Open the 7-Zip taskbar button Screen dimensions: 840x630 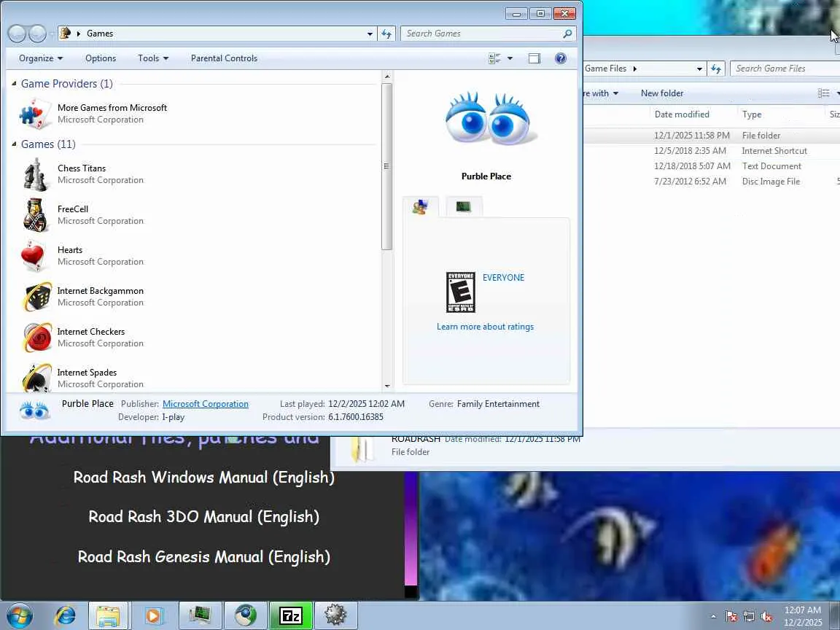point(291,616)
